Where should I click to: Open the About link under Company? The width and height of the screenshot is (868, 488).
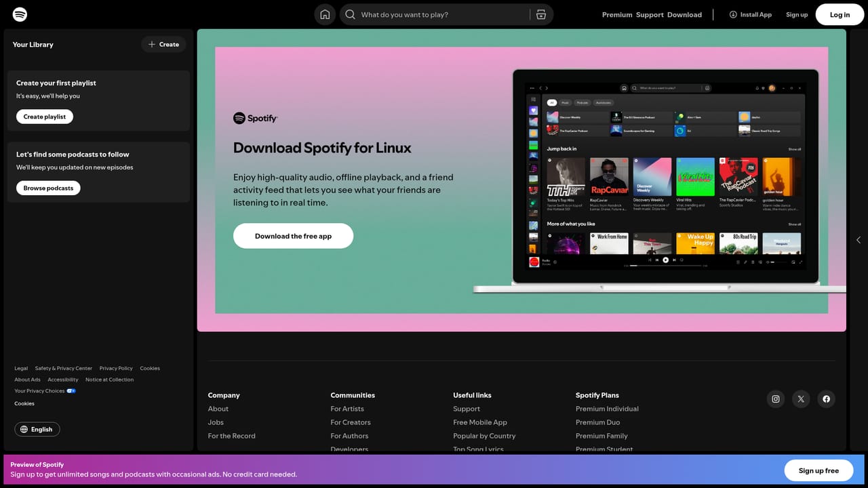(x=218, y=409)
